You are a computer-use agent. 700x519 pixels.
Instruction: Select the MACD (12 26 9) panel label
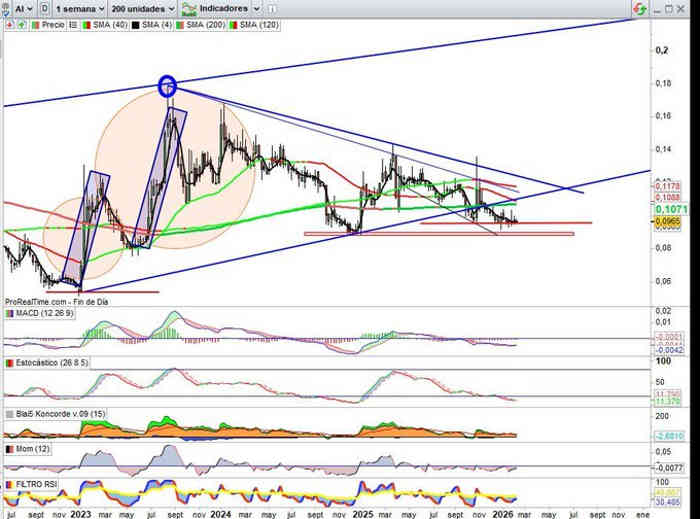tap(40, 314)
